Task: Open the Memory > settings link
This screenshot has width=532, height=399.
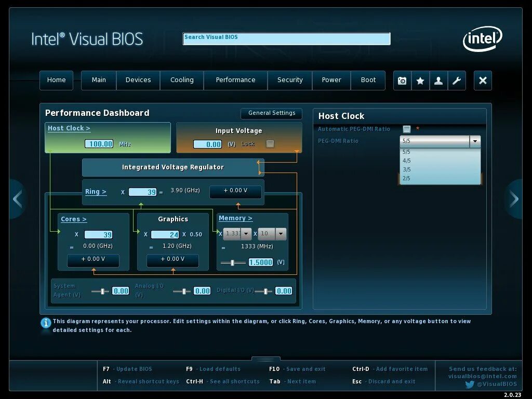Action: click(235, 218)
